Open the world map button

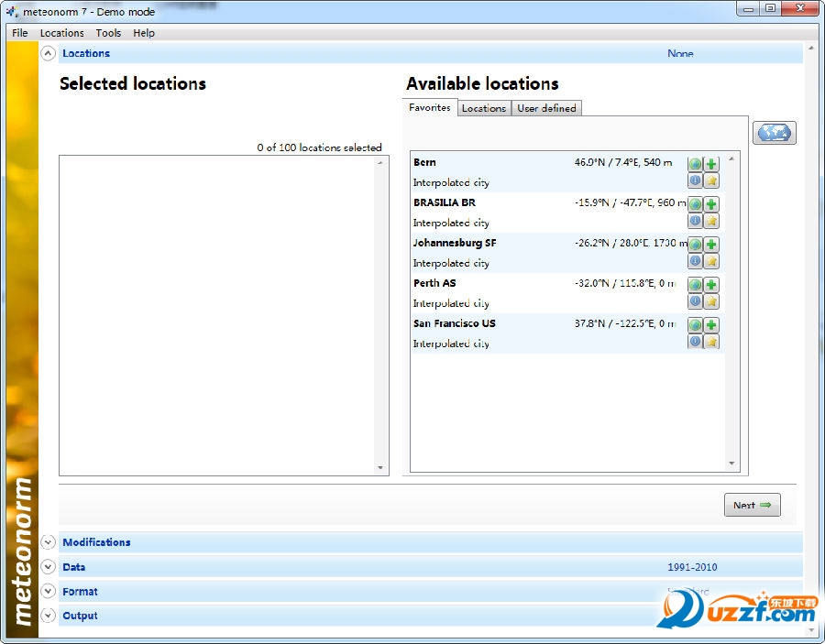(x=774, y=133)
